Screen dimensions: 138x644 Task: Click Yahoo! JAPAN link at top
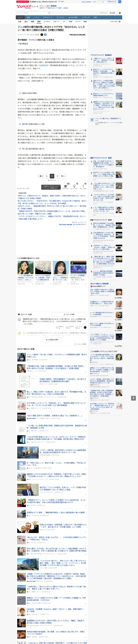[86, 2]
